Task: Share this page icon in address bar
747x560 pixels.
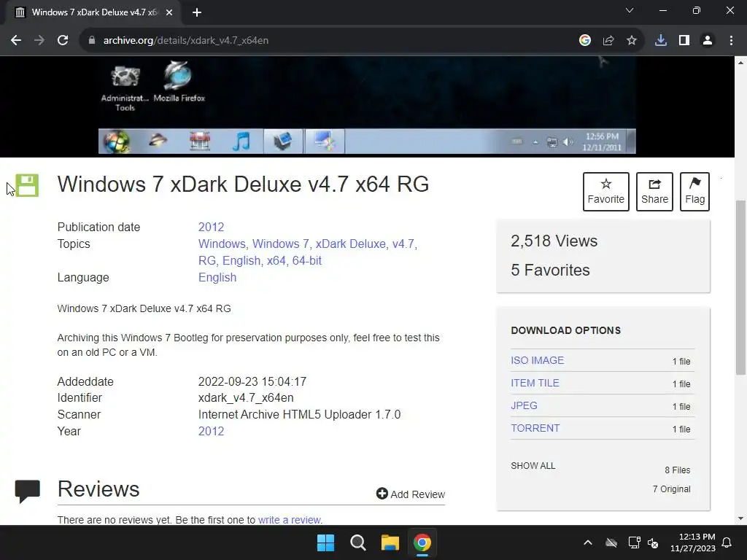Action: 608,41
